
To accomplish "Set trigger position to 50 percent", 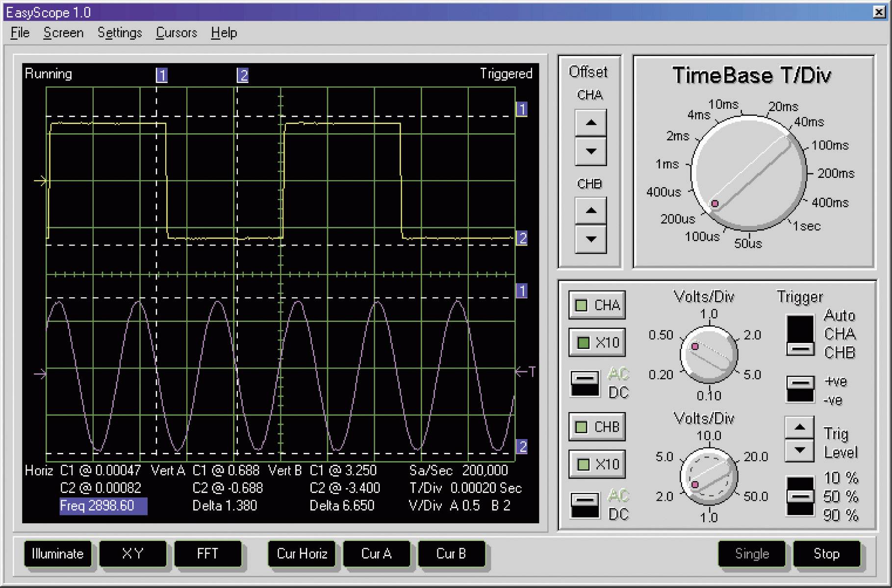I will [x=799, y=496].
